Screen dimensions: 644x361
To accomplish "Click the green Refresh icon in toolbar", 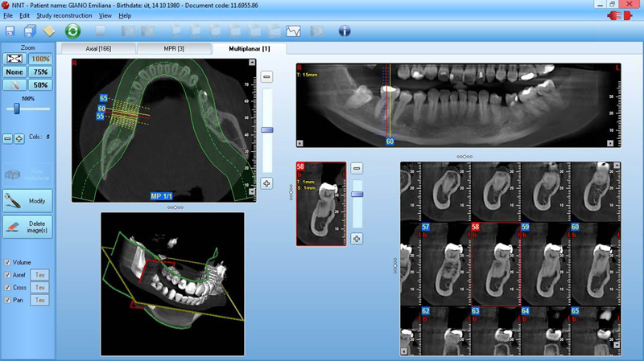I will click(x=73, y=31).
